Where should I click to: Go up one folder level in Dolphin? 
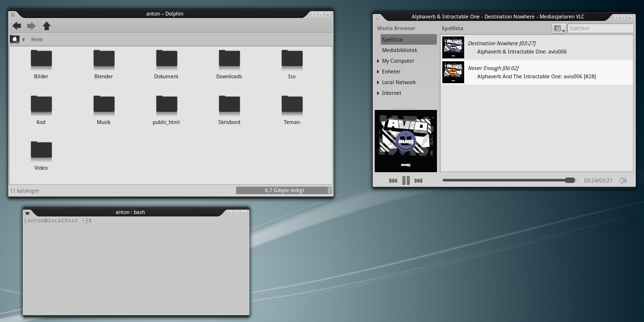(47, 26)
